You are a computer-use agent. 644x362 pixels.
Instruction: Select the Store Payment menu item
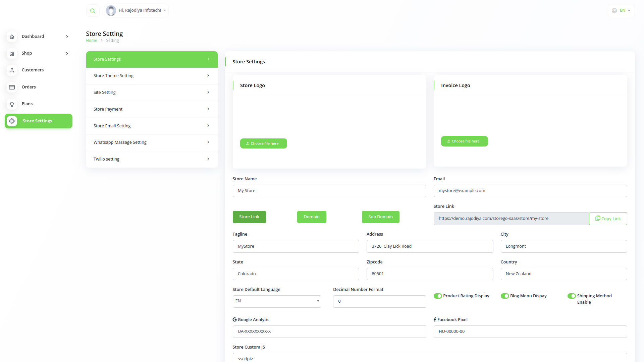[x=152, y=109]
